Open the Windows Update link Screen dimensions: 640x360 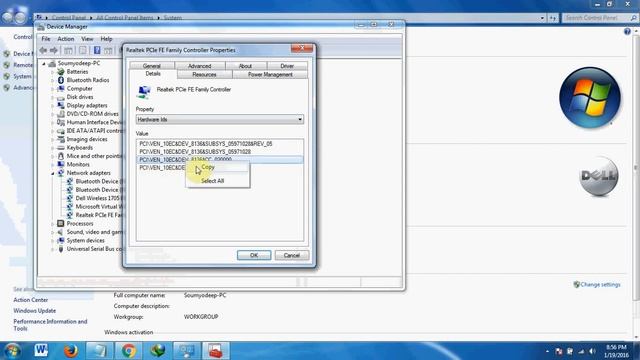point(35,311)
